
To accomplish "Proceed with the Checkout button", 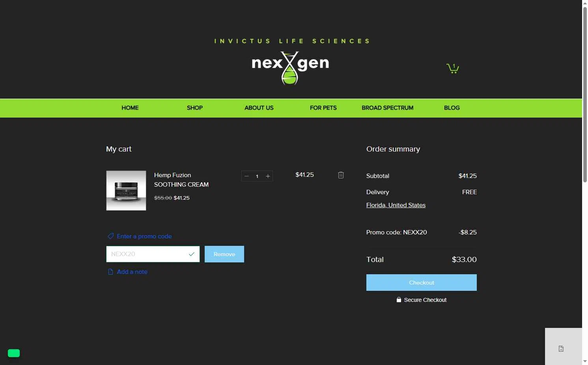I will point(422,283).
